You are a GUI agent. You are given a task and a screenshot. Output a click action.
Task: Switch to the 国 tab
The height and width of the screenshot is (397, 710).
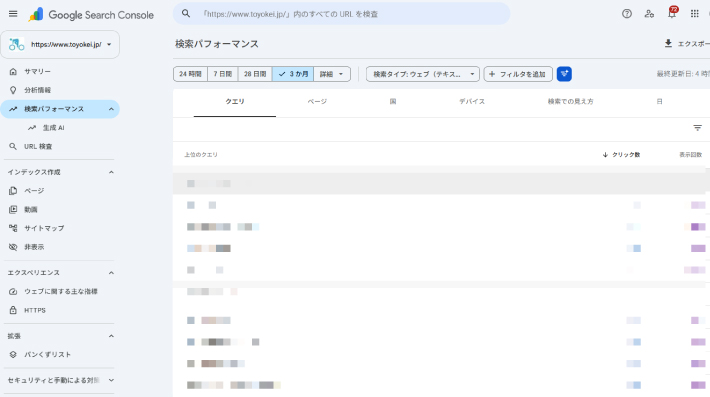[393, 101]
